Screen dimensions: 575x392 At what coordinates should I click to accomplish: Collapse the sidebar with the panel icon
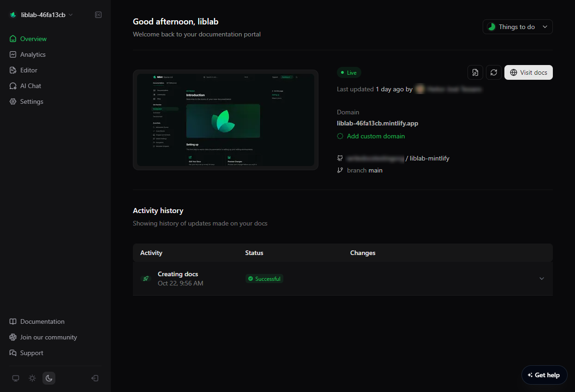click(x=98, y=15)
